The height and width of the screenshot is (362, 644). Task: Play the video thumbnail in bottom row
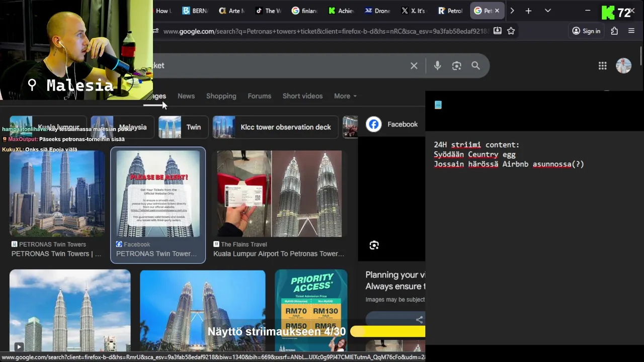click(x=19, y=346)
